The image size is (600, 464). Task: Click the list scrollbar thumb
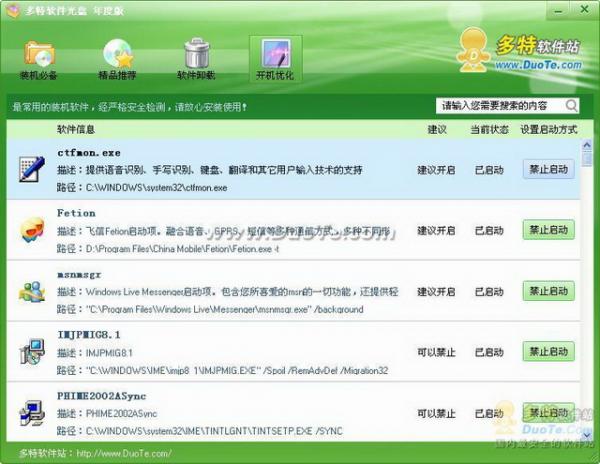[x=587, y=159]
